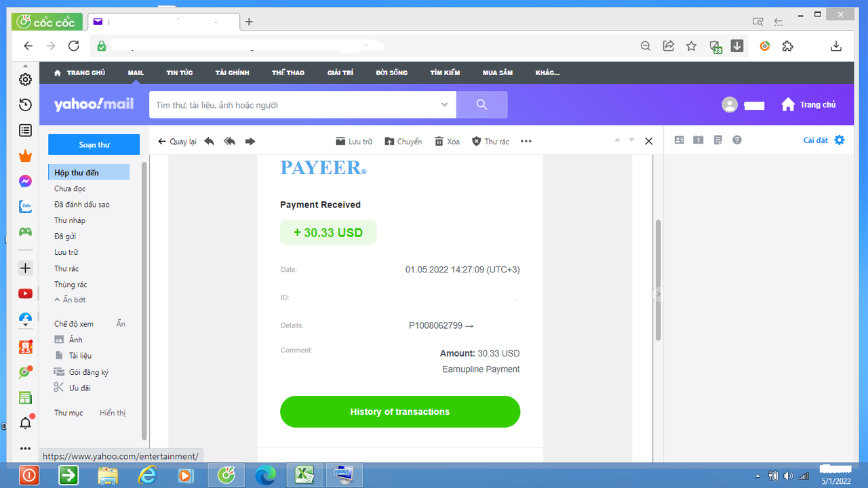868x488 pixels.
Task: Reply to the email
Action: click(x=209, y=141)
